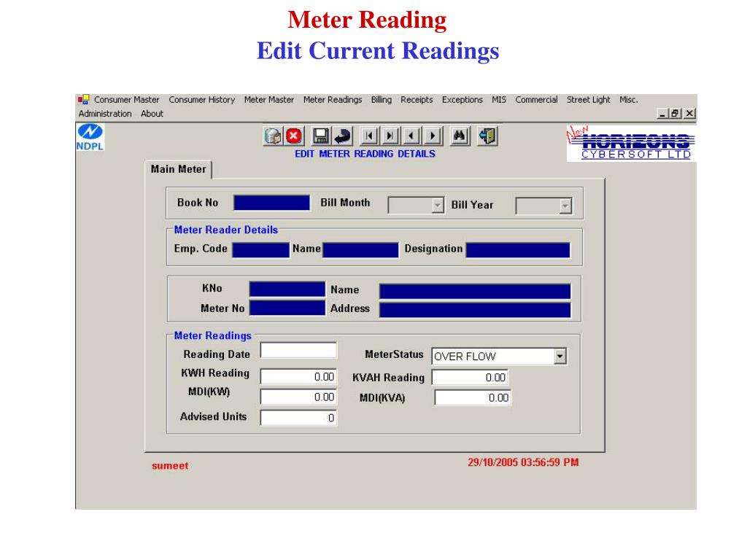Open the MIS menu
This screenshot has height=560, width=747.
pos(499,99)
